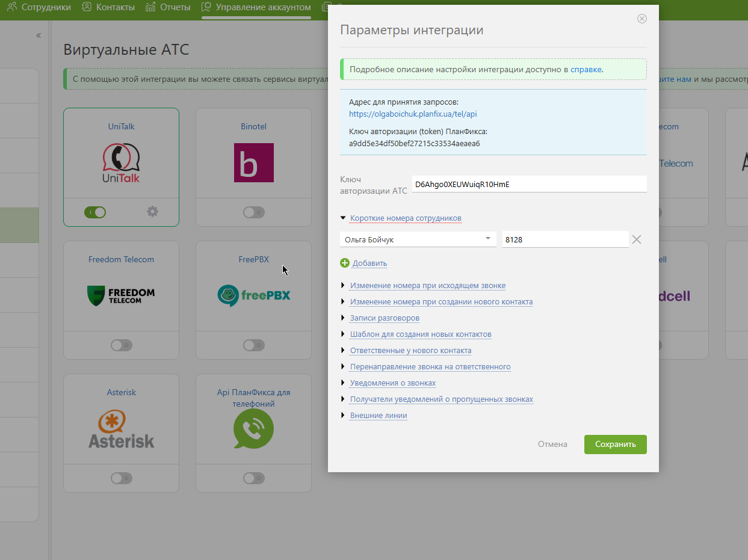The width and height of the screenshot is (748, 560).
Task: Turn off the UniTalk integration toggle
Action: (x=95, y=212)
